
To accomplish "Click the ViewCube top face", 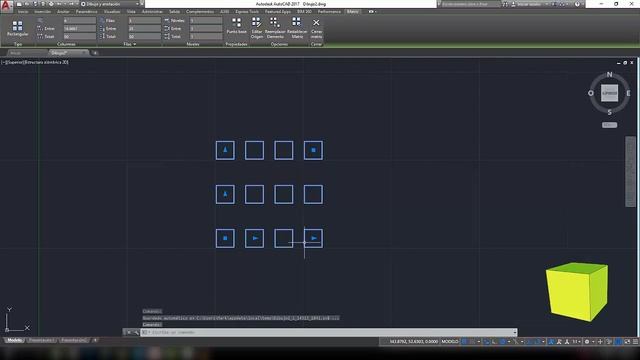I will (x=609, y=93).
